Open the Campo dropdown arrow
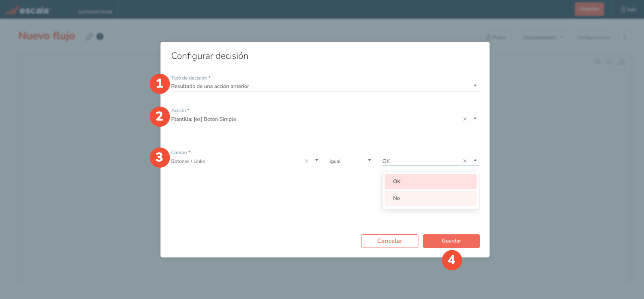The image size is (644, 299). [316, 160]
